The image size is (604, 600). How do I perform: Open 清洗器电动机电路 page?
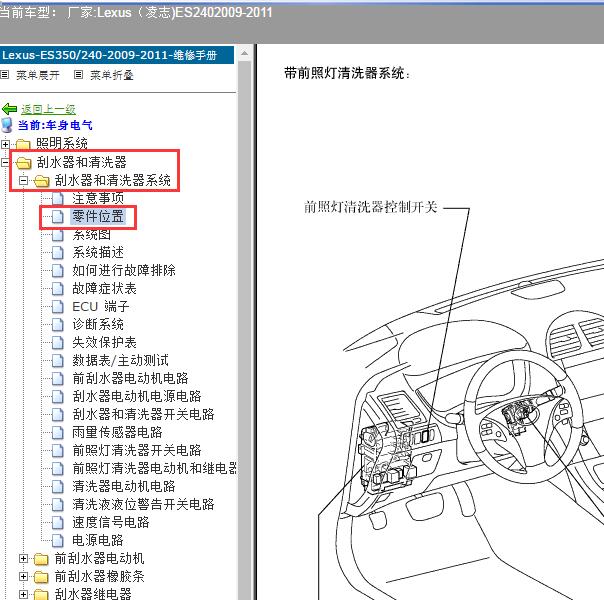(x=124, y=486)
